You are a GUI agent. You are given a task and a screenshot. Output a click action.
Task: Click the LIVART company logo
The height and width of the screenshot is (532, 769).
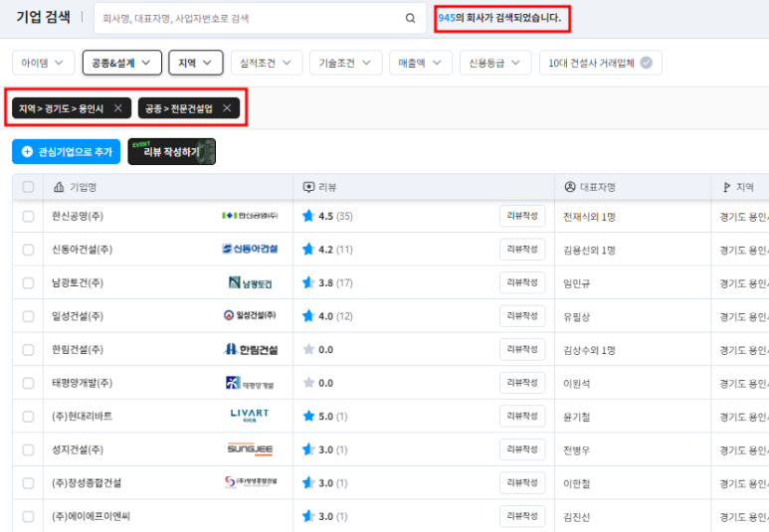tap(249, 416)
